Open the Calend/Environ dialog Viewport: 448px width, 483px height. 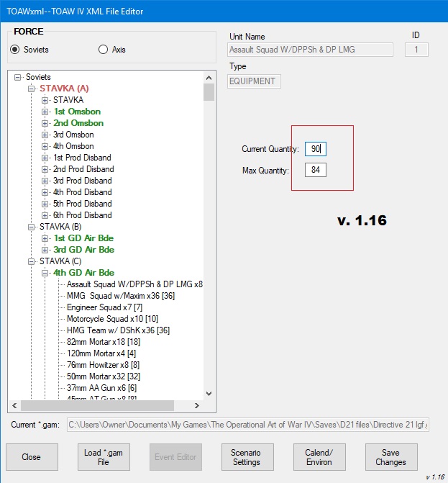click(x=319, y=457)
